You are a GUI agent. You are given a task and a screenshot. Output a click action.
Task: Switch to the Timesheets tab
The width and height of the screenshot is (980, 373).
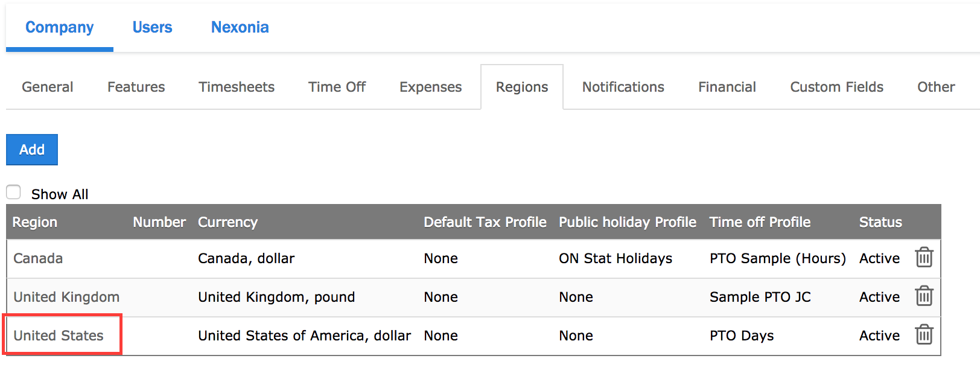(x=237, y=87)
